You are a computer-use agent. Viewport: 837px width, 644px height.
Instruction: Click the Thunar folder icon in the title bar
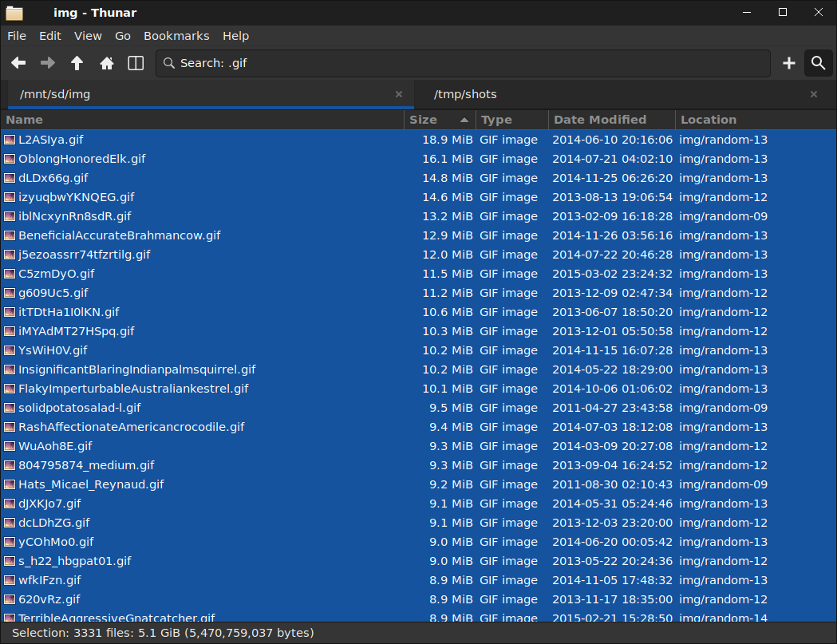tap(14, 13)
